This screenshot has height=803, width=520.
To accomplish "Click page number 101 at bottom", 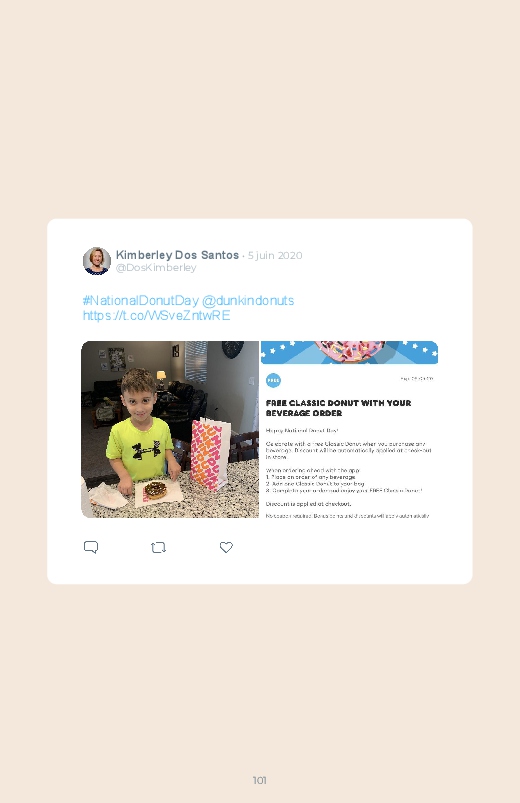I will click(x=260, y=780).
